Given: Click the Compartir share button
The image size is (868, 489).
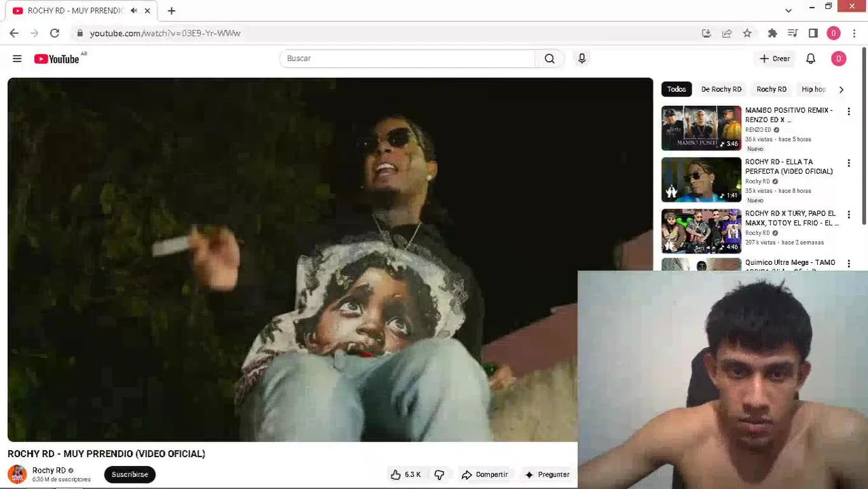Looking at the screenshot, I should tap(484, 474).
